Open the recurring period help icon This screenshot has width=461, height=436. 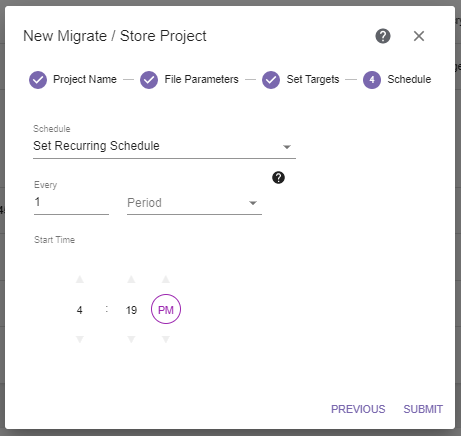278,178
